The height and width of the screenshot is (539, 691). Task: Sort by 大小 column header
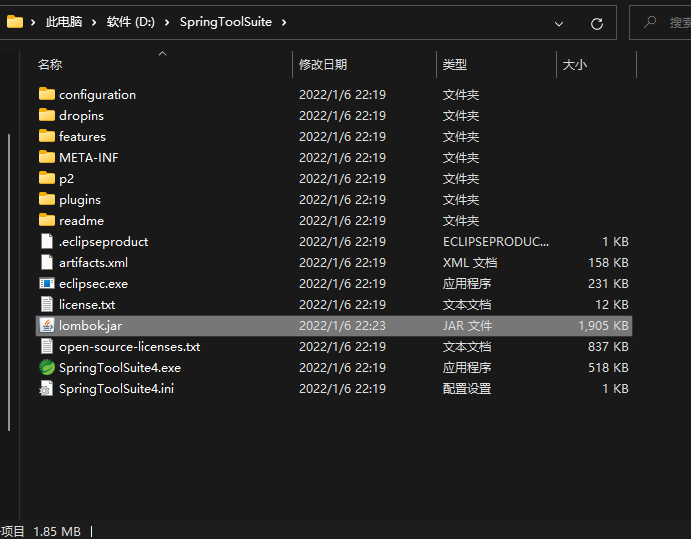pyautogui.click(x=575, y=64)
